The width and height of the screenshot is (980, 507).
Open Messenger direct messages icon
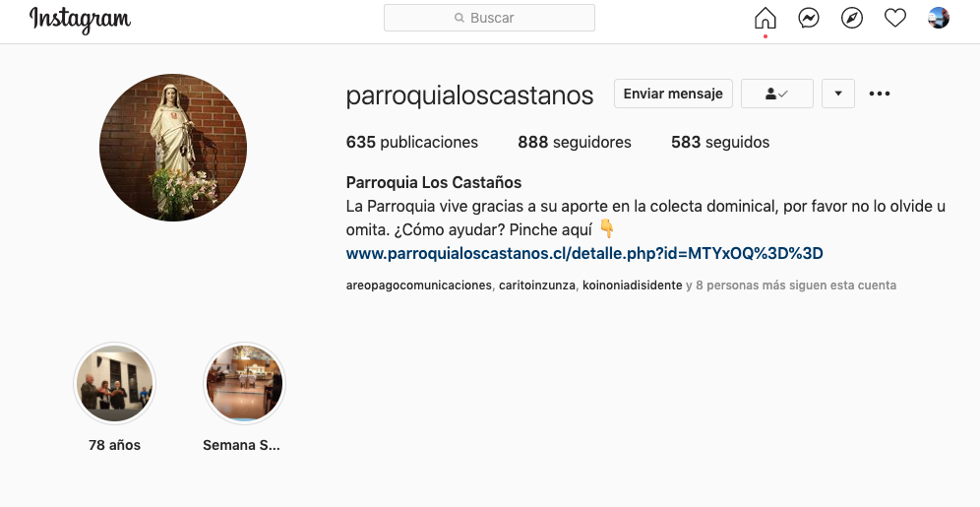(x=809, y=18)
